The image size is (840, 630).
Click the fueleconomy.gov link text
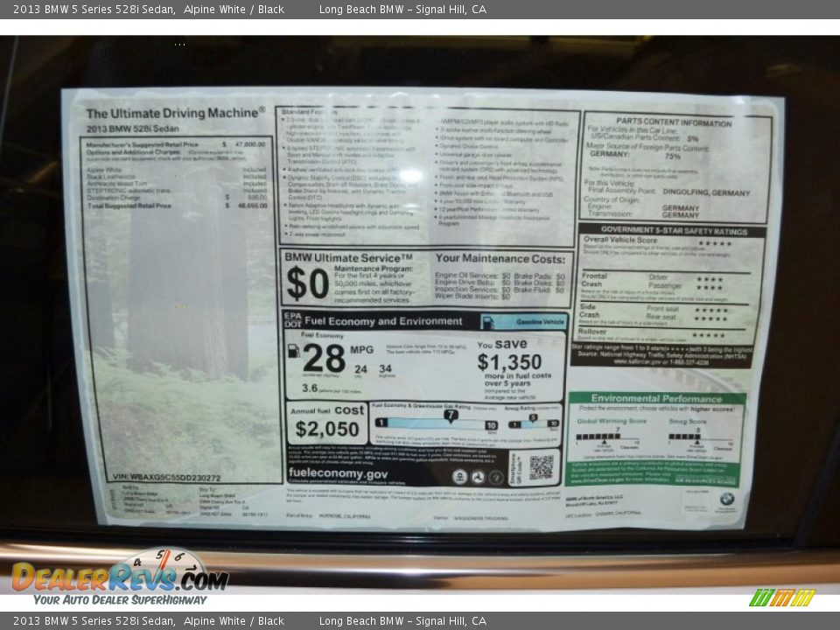click(x=338, y=473)
